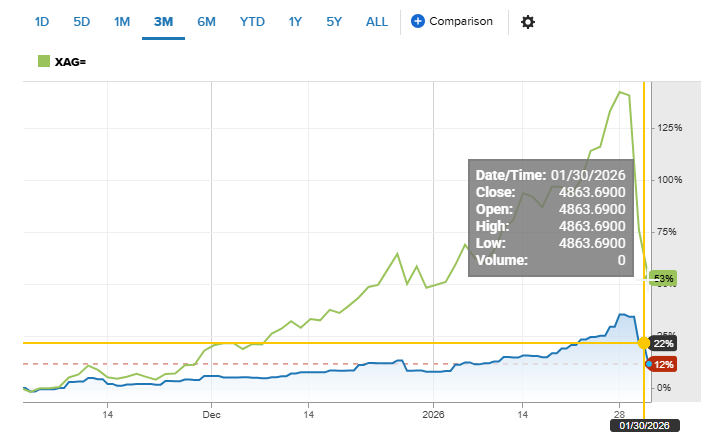Show year-to-date with YTD tab
Viewport: 718px width, 440px height.
pyautogui.click(x=252, y=21)
